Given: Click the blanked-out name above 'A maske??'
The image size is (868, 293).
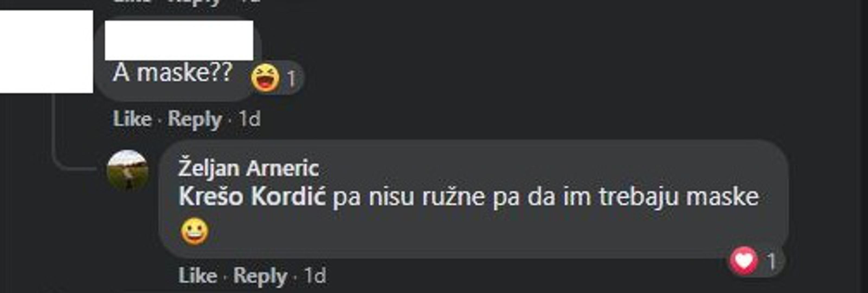Looking at the screenshot, I should click(179, 40).
